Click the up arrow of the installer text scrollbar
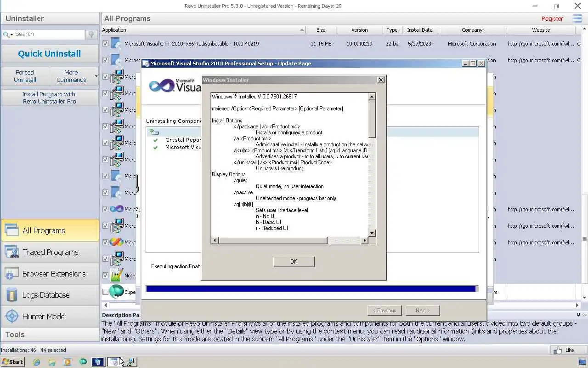588x368 pixels. pos(372,97)
